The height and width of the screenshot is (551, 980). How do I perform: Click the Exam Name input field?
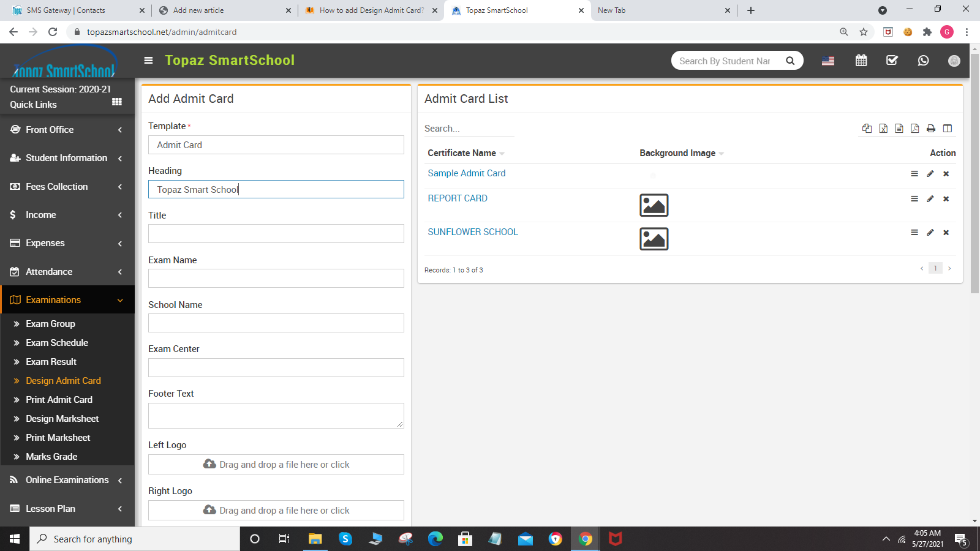point(276,278)
